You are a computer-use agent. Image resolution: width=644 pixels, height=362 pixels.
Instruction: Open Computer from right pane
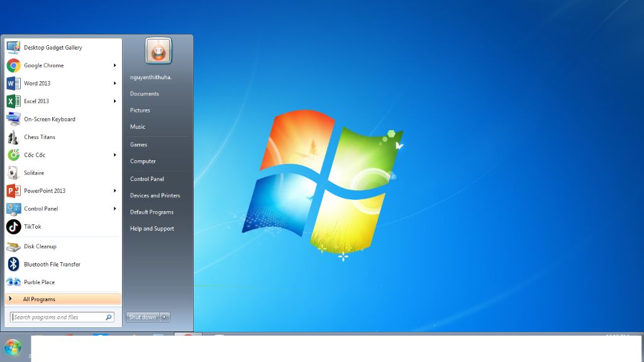(143, 162)
